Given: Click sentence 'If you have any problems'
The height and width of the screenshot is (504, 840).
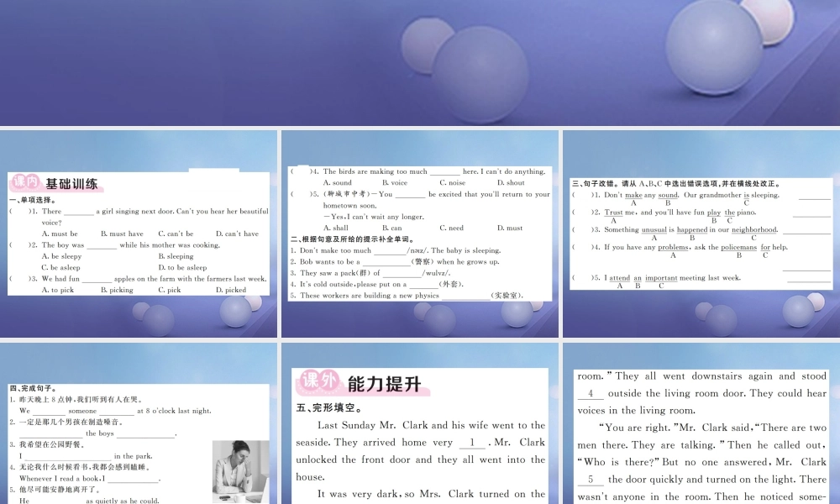Looking at the screenshot, I should click(x=696, y=247).
